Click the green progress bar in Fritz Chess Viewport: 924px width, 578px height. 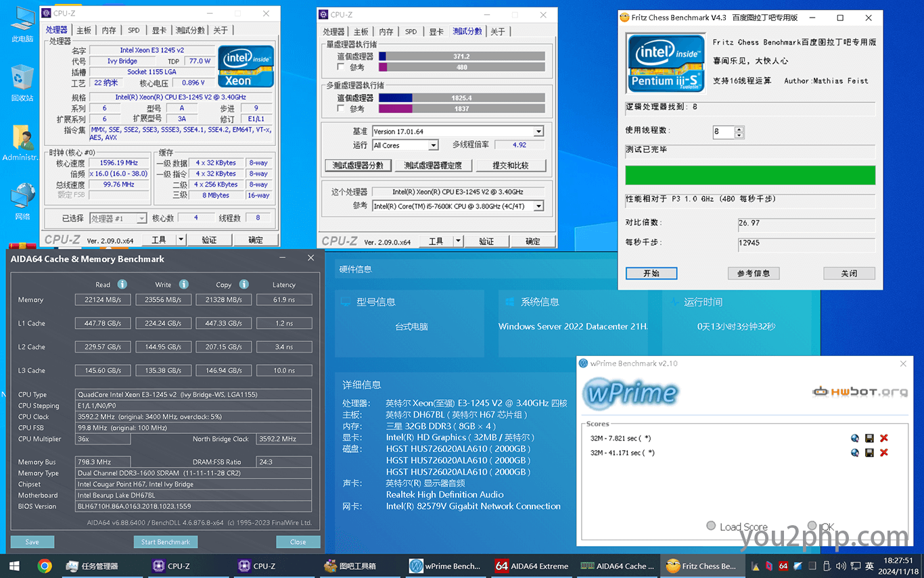[x=750, y=175]
